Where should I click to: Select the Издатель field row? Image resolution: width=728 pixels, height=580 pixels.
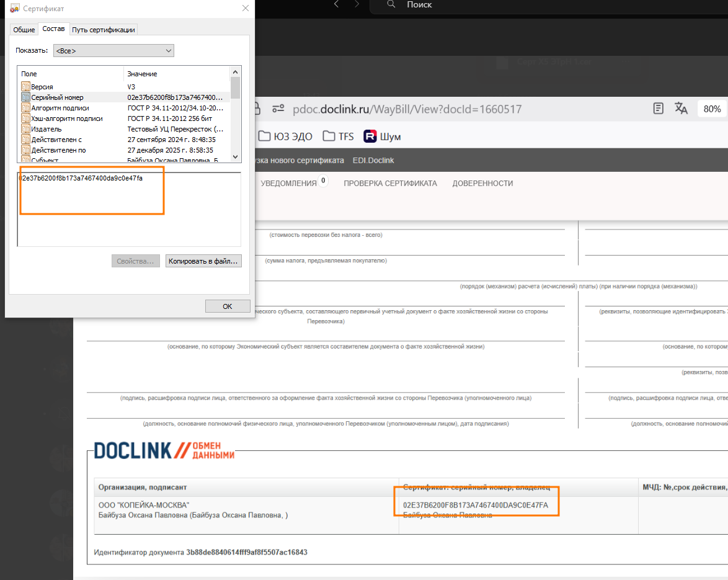pos(123,129)
